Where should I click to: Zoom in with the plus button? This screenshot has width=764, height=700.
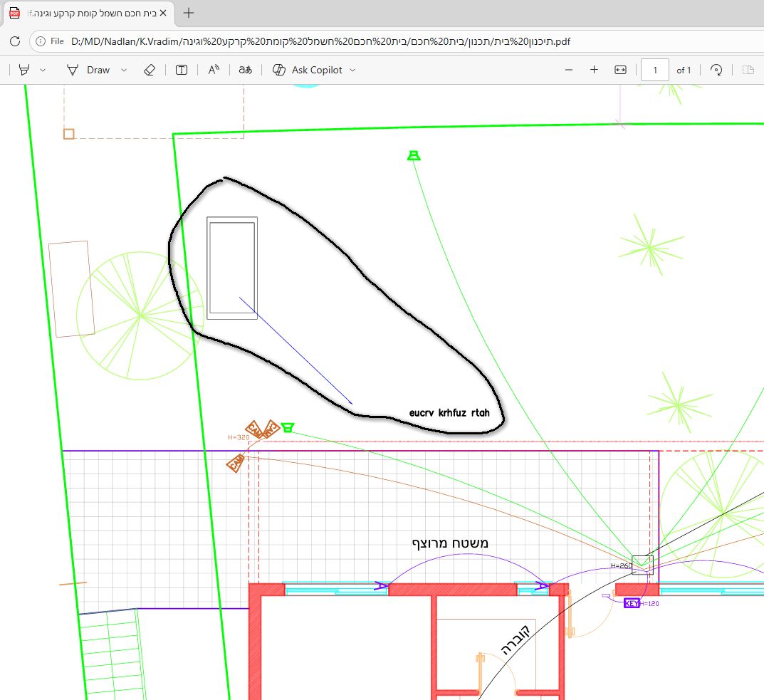point(594,70)
